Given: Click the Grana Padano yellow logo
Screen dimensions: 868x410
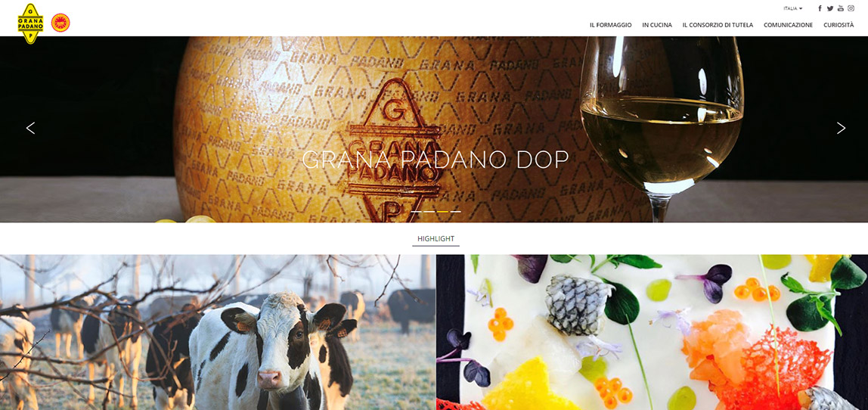Looking at the screenshot, I should (30, 23).
